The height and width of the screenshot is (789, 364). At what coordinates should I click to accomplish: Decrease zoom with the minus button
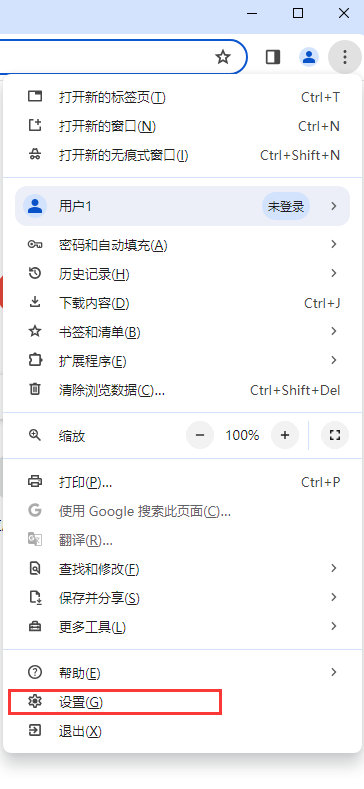click(x=200, y=435)
